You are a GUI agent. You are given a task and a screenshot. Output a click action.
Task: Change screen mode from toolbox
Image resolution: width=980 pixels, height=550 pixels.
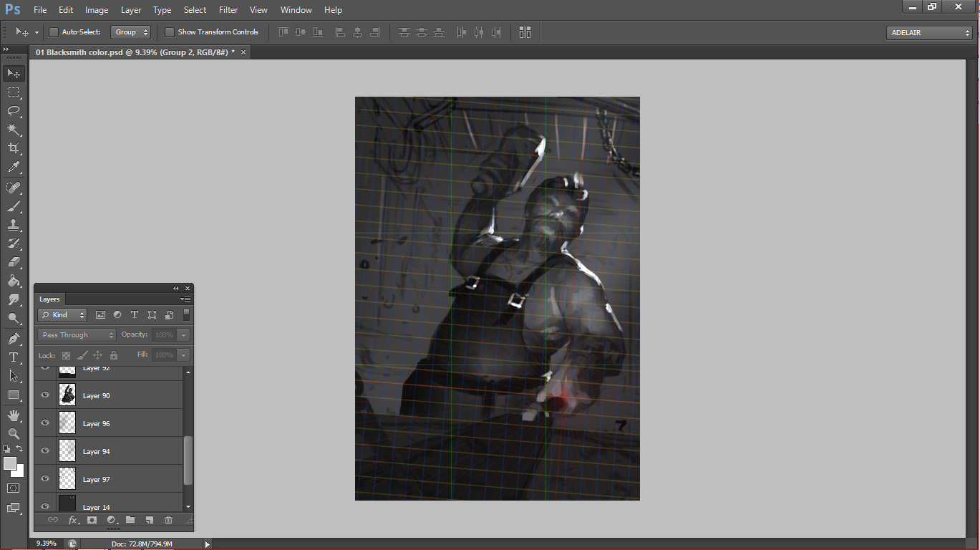[x=14, y=508]
